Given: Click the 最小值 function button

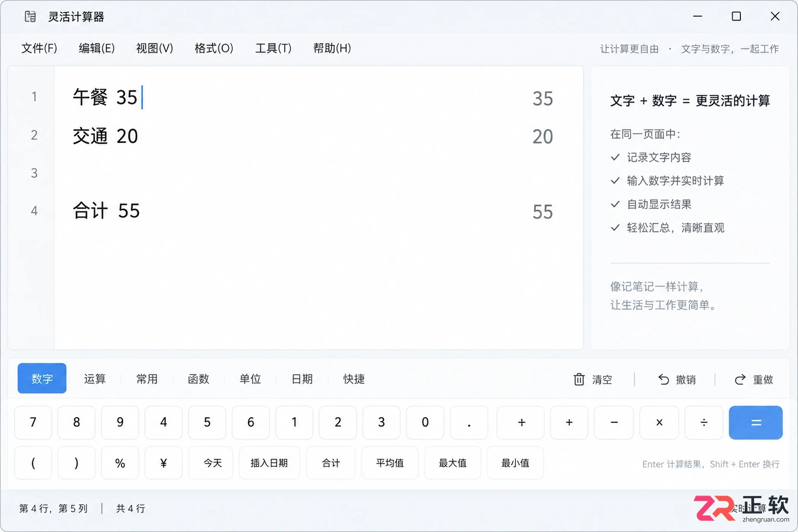Looking at the screenshot, I should tap(515, 463).
